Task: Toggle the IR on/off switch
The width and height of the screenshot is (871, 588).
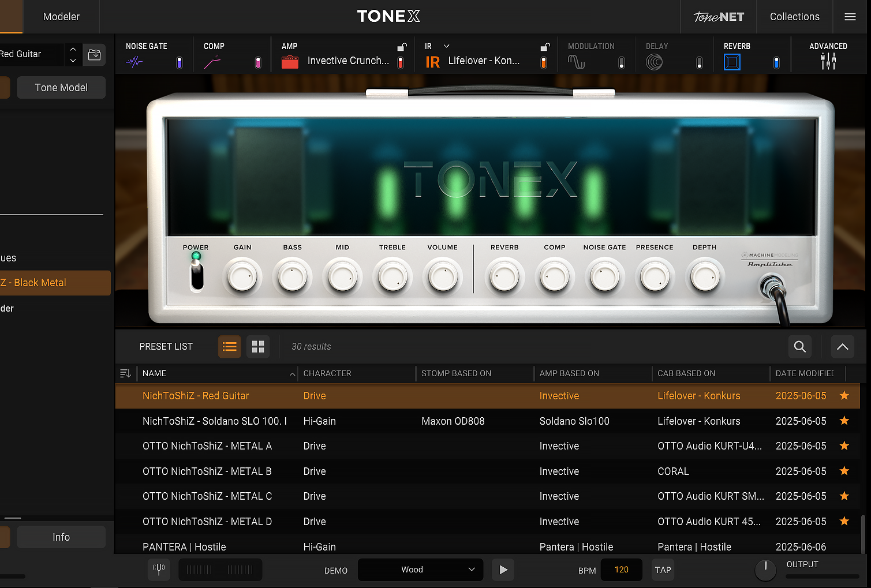Action: coord(544,63)
